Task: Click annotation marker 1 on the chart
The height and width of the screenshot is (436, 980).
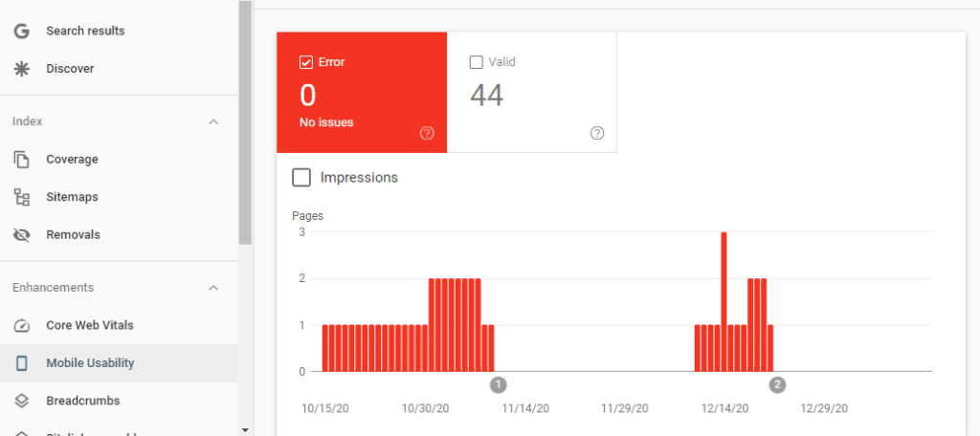Action: click(x=498, y=384)
